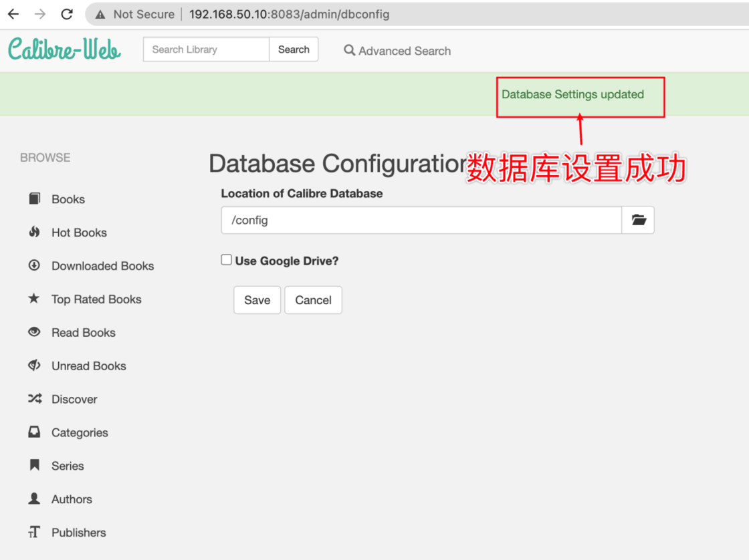
Task: Open folder browser for database location
Action: click(638, 220)
